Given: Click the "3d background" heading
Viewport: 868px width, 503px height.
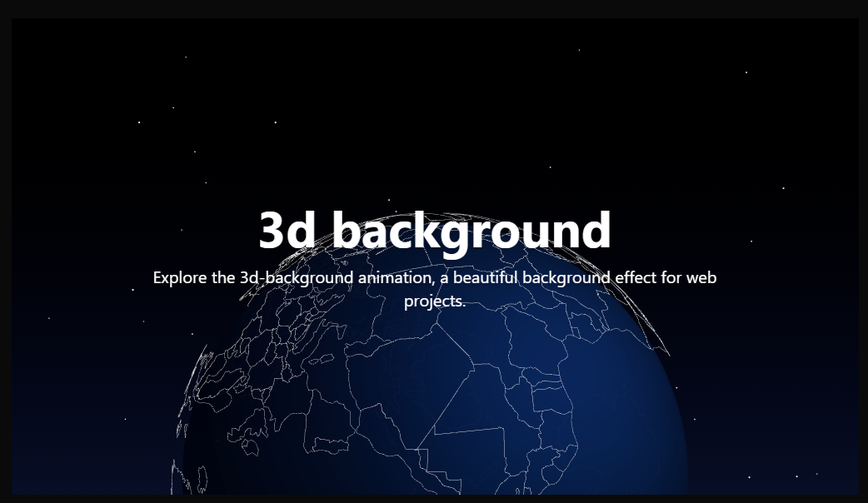Looking at the screenshot, I should tap(434, 232).
